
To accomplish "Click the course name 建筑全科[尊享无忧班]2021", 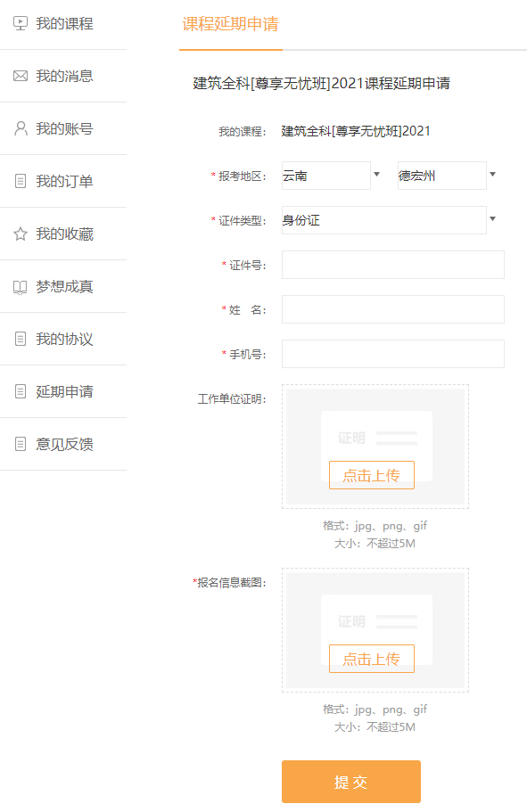I will pyautogui.click(x=356, y=131).
